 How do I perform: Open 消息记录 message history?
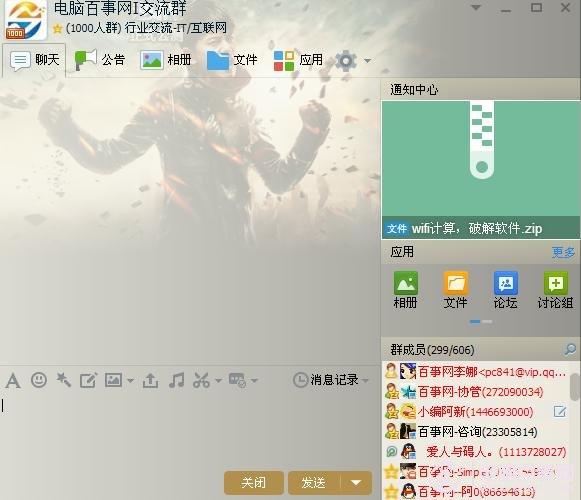(x=334, y=380)
